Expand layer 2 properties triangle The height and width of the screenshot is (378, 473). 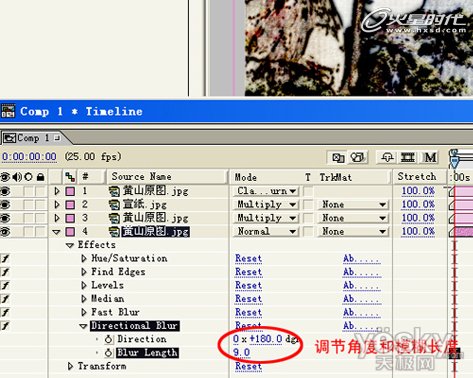click(57, 204)
